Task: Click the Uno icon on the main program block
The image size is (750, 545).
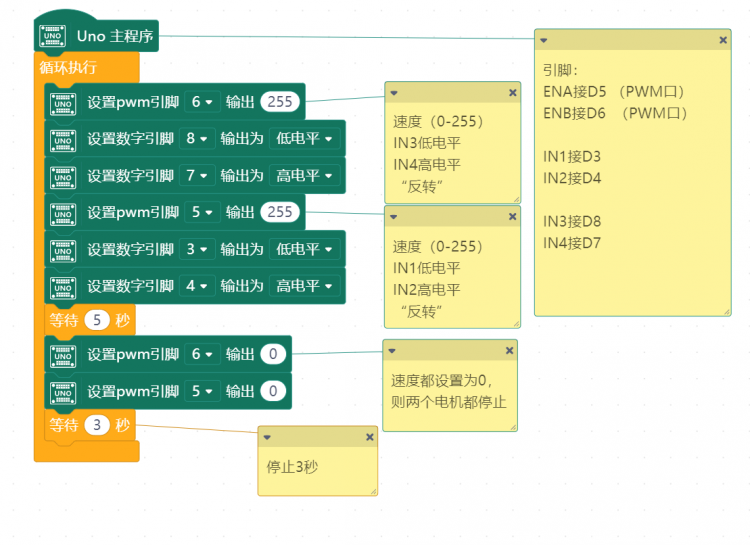Action: tap(52, 36)
